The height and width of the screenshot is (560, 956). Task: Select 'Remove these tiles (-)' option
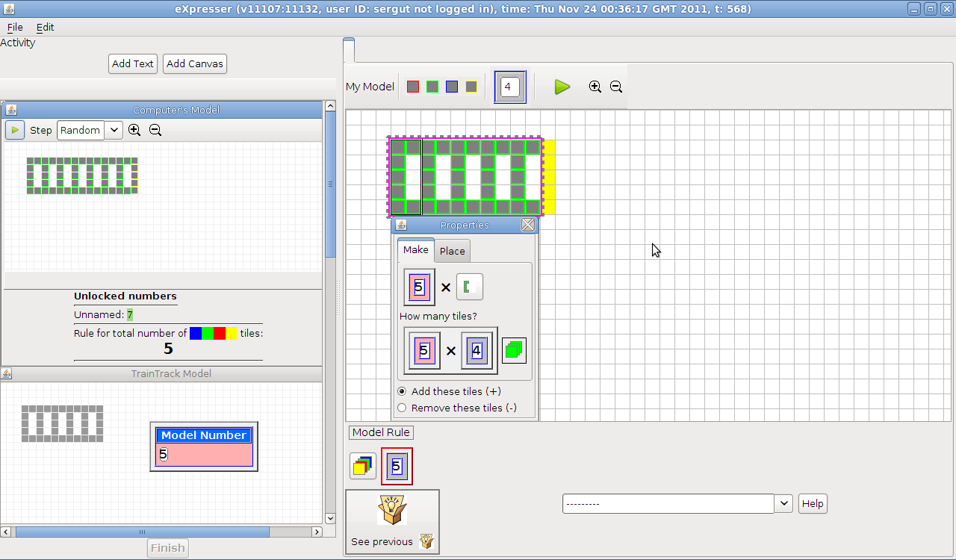(403, 408)
